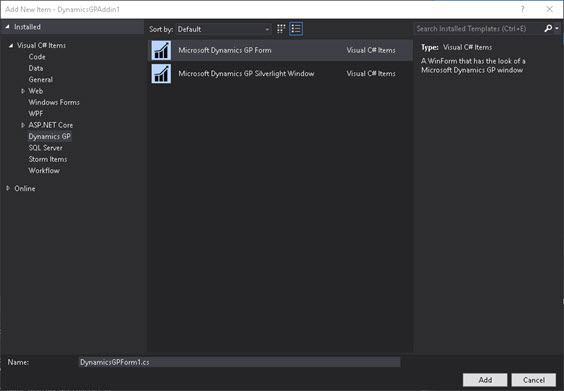Click the Cancel button

point(534,380)
